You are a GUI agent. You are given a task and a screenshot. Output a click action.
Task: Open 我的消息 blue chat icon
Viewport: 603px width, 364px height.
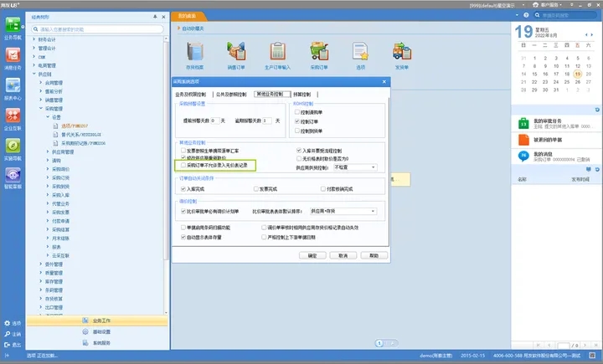[x=523, y=156]
